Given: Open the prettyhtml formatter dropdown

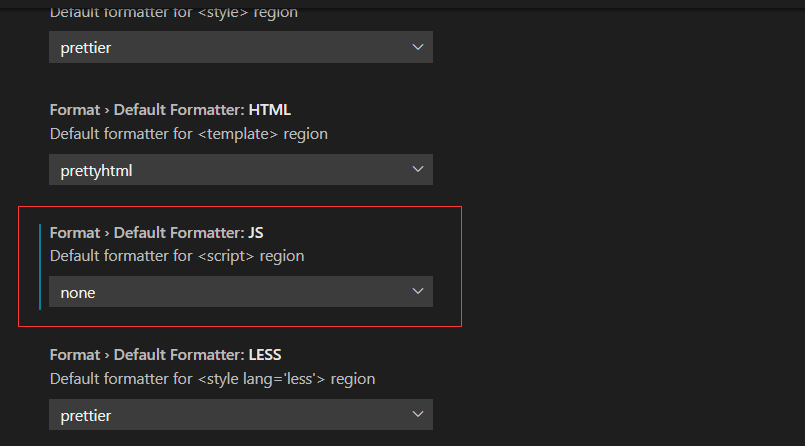Looking at the screenshot, I should pyautogui.click(x=240, y=170).
